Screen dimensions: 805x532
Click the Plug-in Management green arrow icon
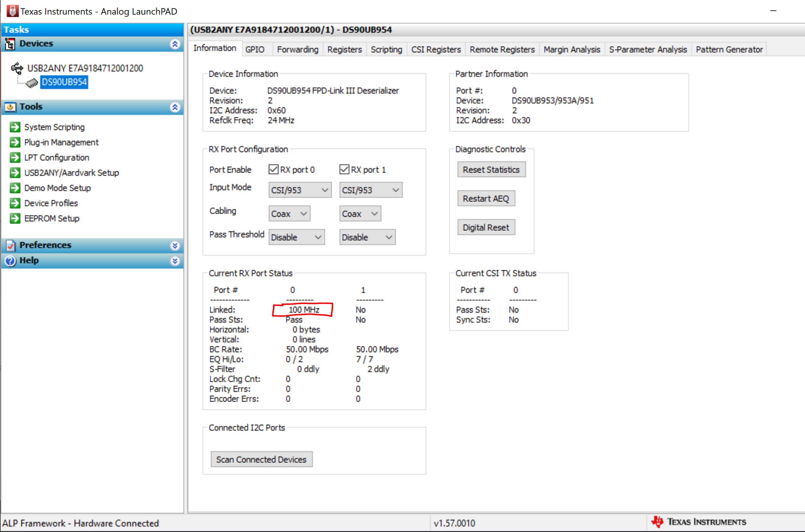[x=15, y=142]
